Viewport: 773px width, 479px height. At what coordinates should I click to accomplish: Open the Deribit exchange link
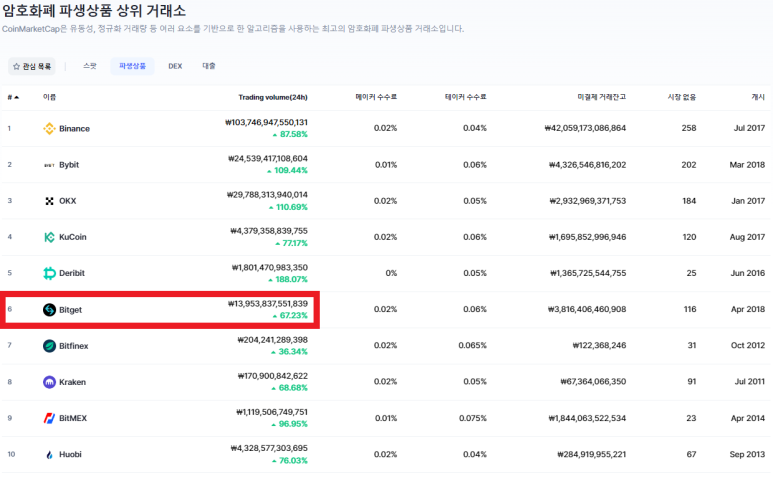click(72, 273)
